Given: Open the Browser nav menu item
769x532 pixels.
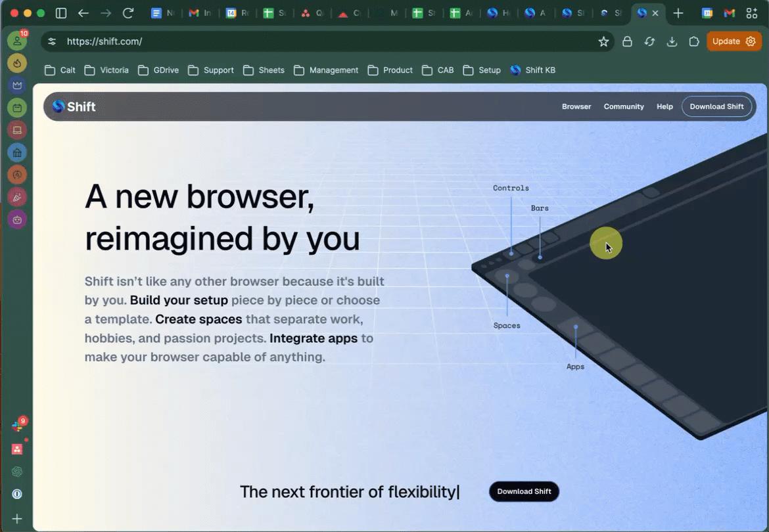Looking at the screenshot, I should click(576, 106).
